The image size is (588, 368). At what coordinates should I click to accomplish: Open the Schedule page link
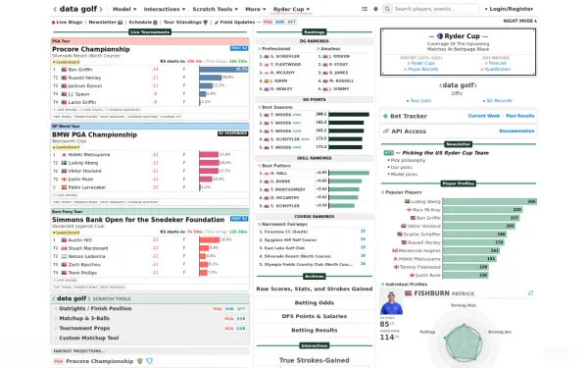[x=140, y=23]
